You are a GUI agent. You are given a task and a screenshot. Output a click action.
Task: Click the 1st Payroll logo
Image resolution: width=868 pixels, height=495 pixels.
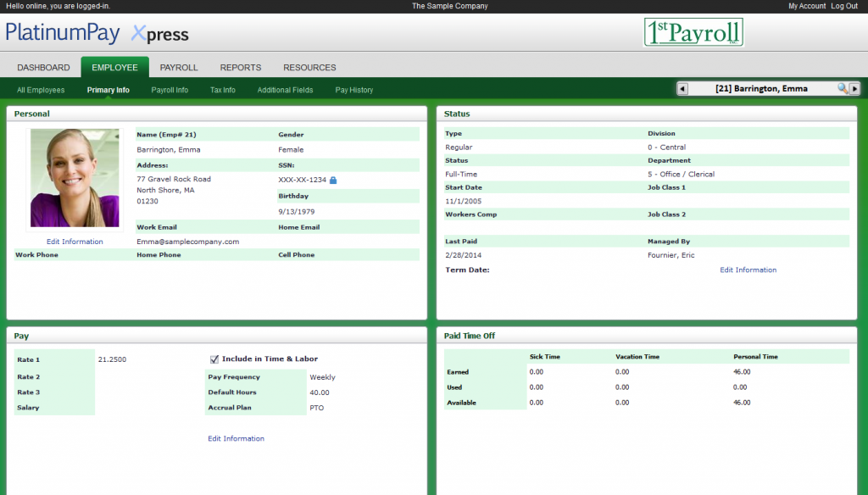click(x=693, y=32)
